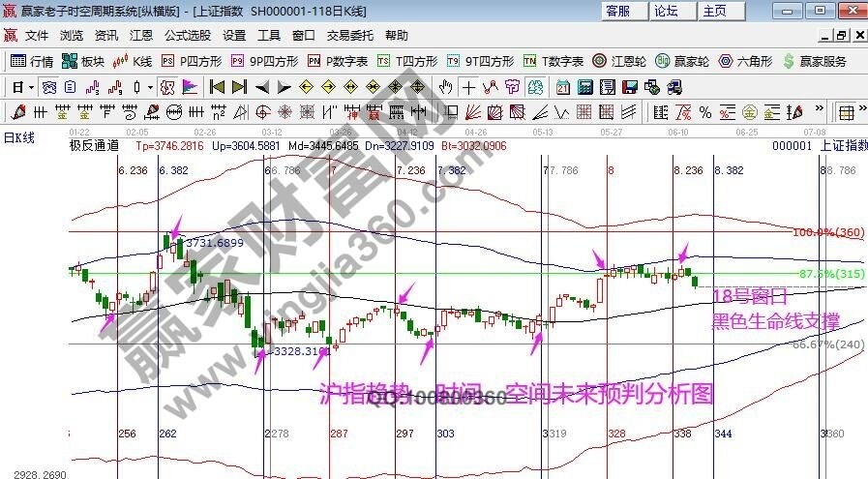868x479 pixels.
Task: Switch to K线 chart view
Action: 133,61
